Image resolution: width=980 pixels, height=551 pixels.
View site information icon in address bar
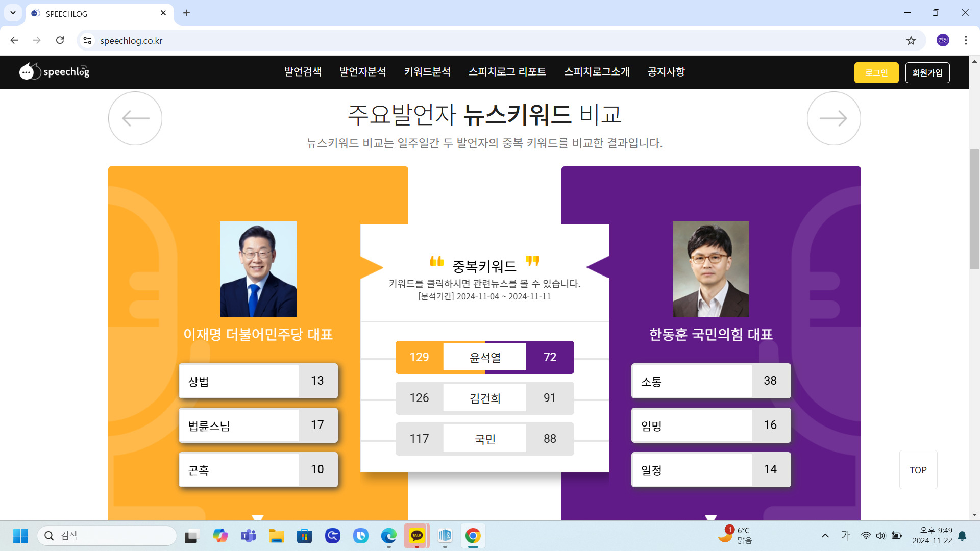[87, 40]
